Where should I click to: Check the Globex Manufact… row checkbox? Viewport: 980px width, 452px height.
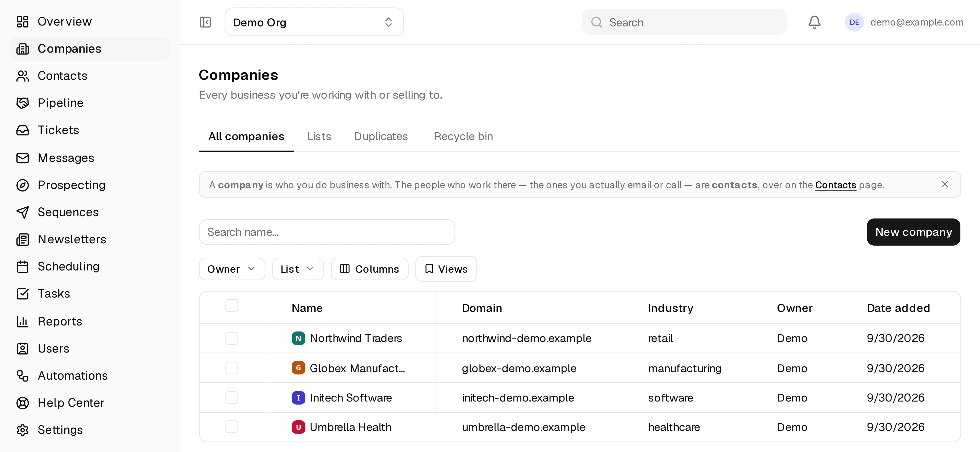[x=232, y=368]
